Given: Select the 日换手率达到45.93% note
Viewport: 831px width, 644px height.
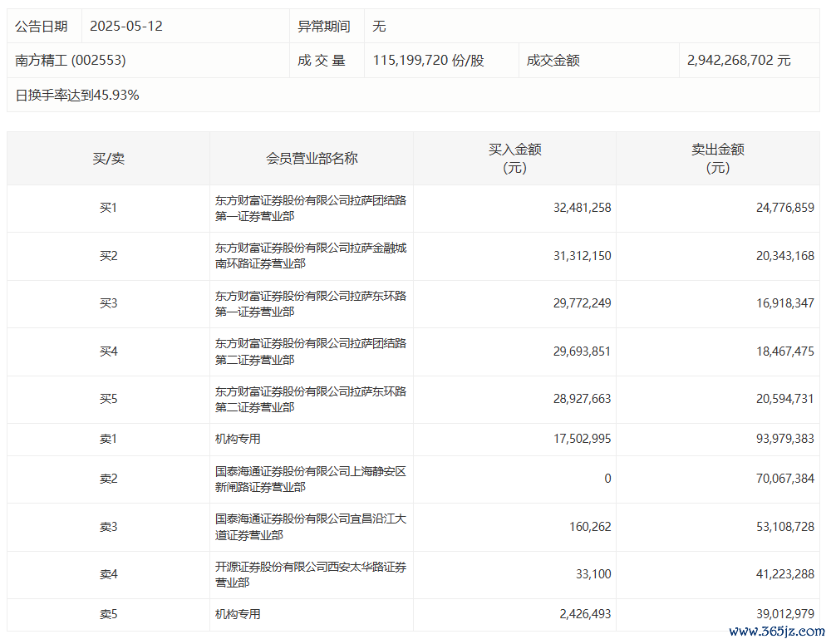Looking at the screenshot, I should click(x=77, y=95).
